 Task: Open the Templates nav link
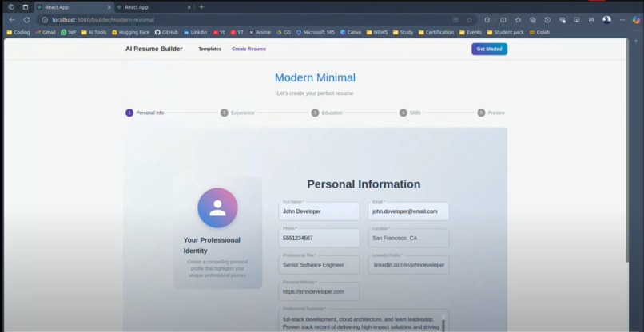click(x=210, y=49)
